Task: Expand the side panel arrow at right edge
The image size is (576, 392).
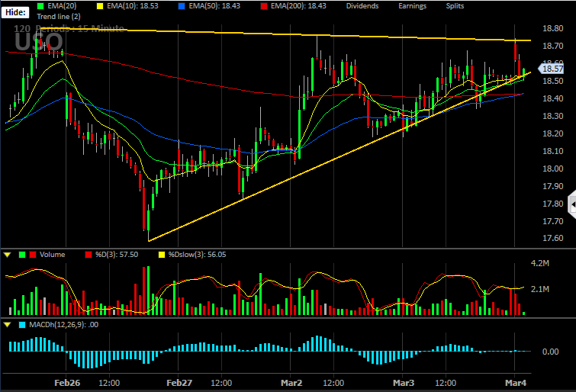Action: [x=572, y=204]
